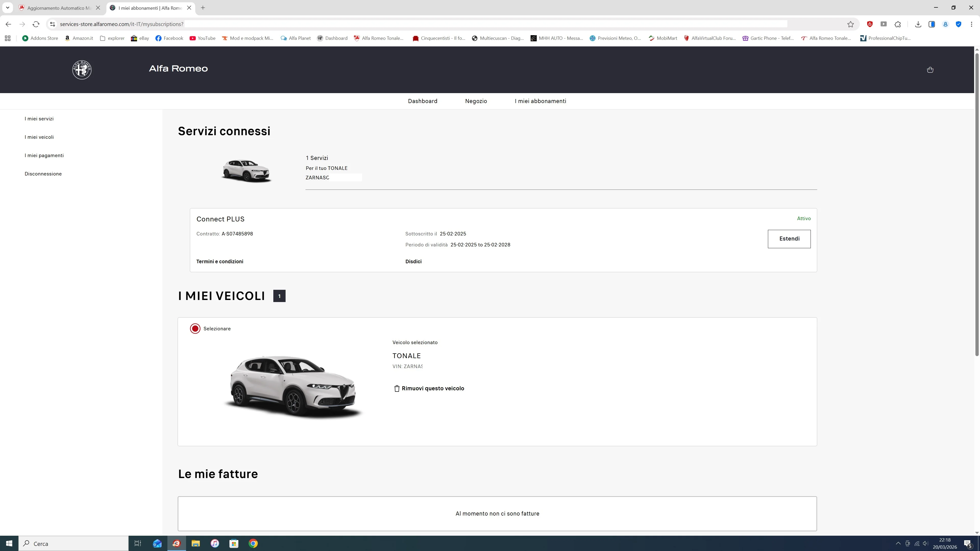Open the Amazon.it bookmark
Image resolution: width=980 pixels, height=551 pixels.
(x=79, y=39)
